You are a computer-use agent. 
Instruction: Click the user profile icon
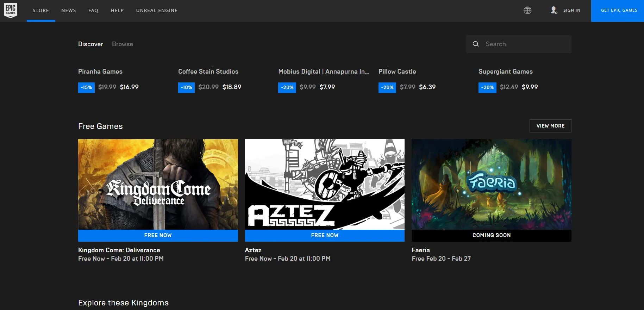[554, 11]
